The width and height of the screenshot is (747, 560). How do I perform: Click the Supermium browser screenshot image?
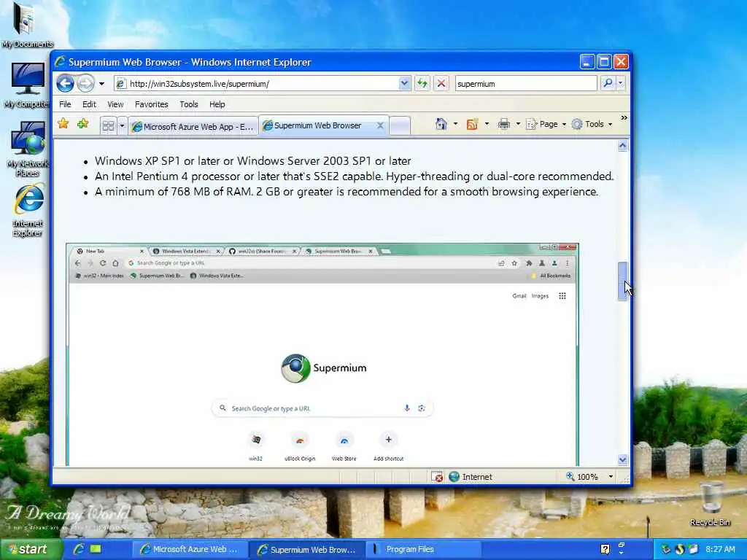point(322,354)
